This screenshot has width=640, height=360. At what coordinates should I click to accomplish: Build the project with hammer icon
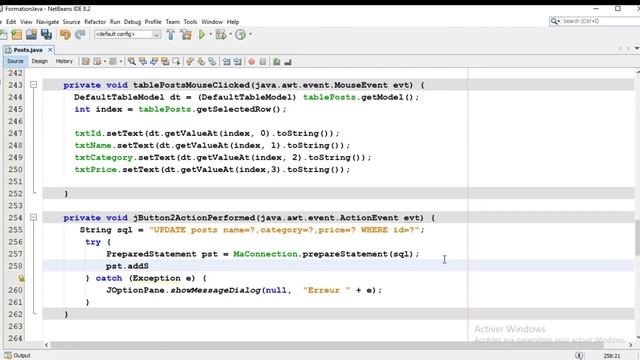pos(171,35)
